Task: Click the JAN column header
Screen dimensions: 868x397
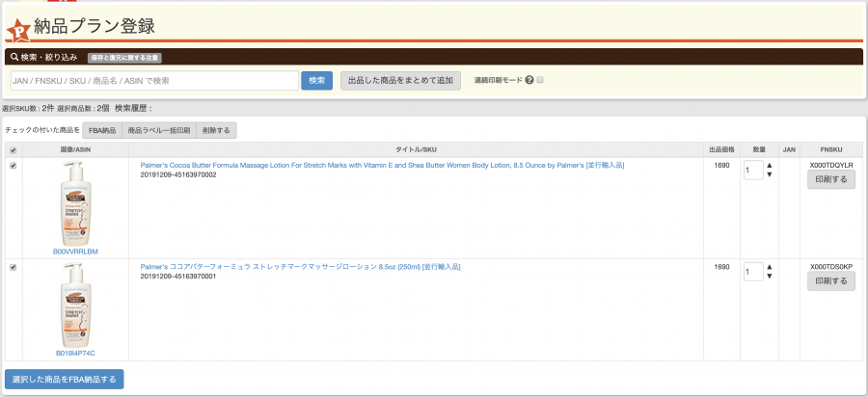Action: tap(789, 150)
